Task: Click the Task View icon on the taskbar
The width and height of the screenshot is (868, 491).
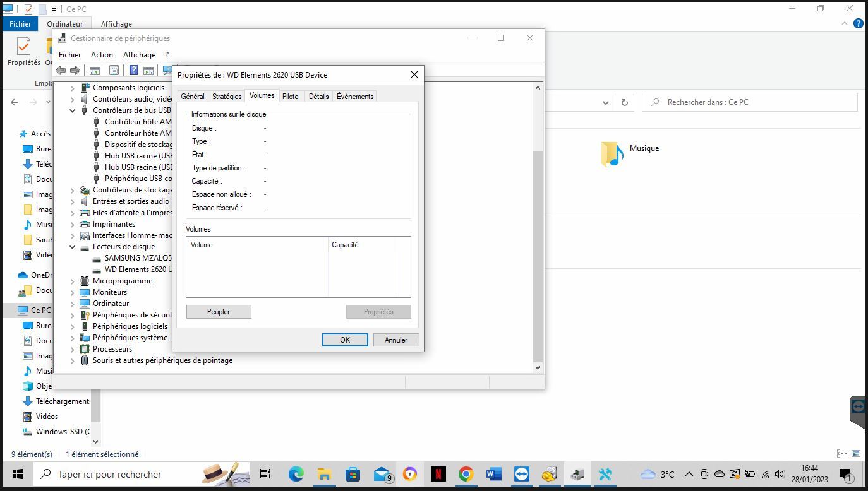Action: pyautogui.click(x=265, y=474)
